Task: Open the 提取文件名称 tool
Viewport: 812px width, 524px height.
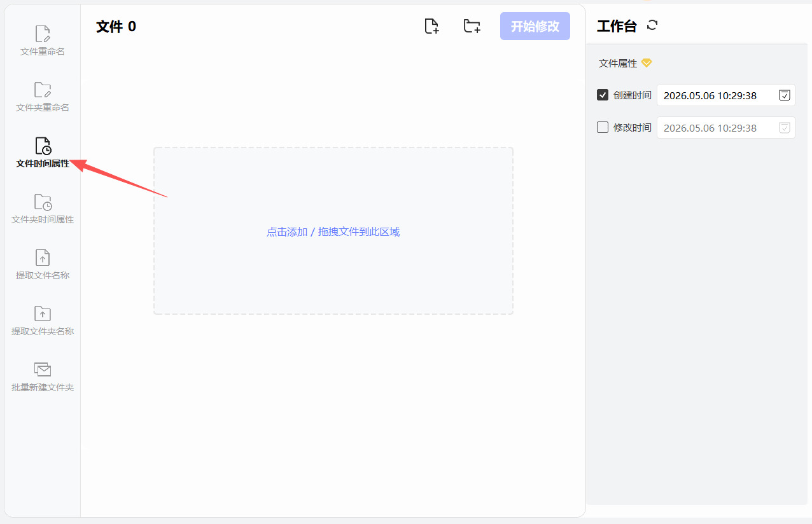Action: (43, 265)
